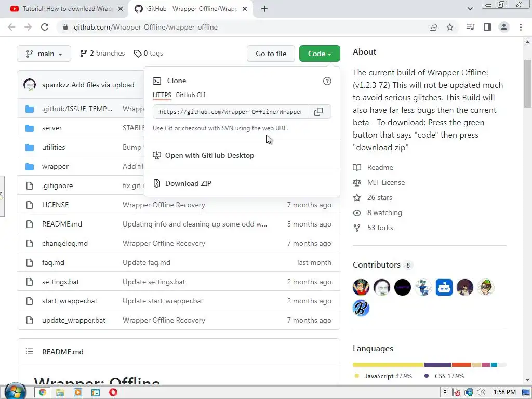Open the settings.bat file

click(x=60, y=282)
